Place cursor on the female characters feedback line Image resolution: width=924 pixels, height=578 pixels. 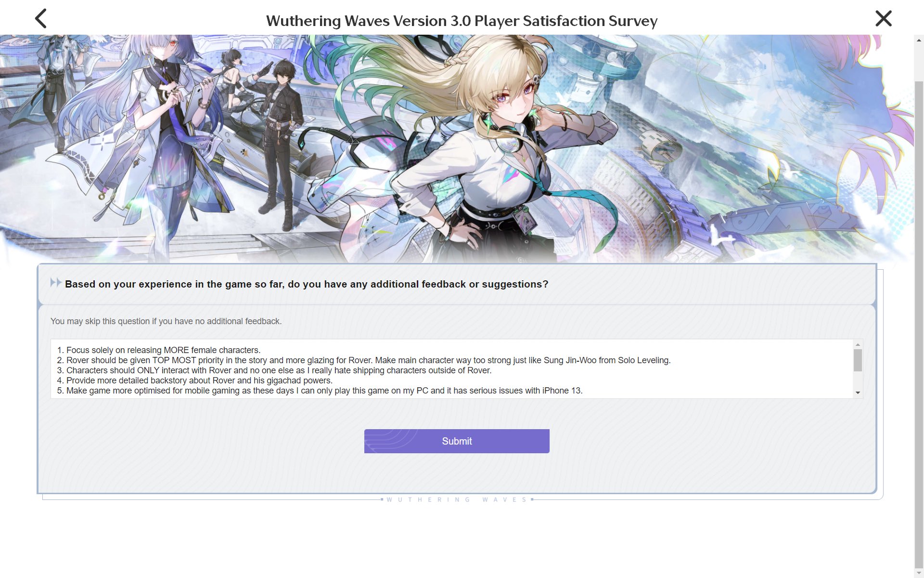(x=159, y=350)
